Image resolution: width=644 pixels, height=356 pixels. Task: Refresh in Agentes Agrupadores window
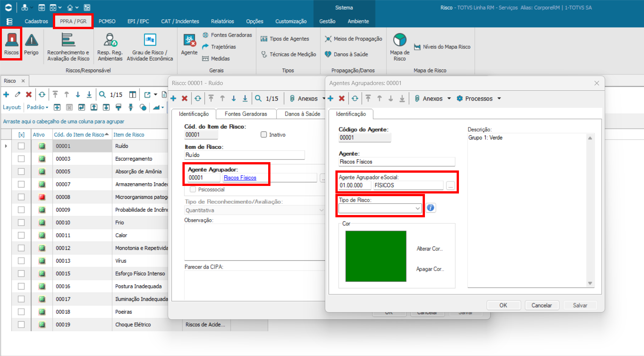pyautogui.click(x=355, y=99)
